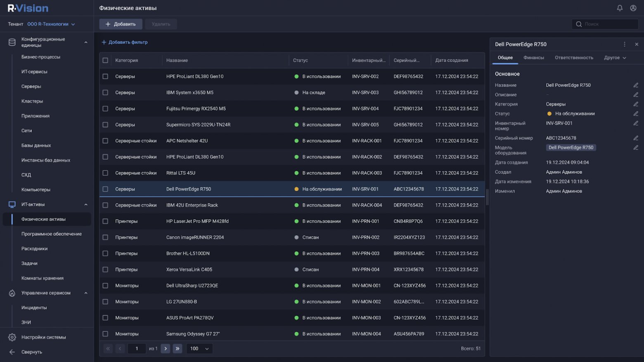Expand the Другое tab dropdown
This screenshot has height=362, width=644.
(x=615, y=58)
